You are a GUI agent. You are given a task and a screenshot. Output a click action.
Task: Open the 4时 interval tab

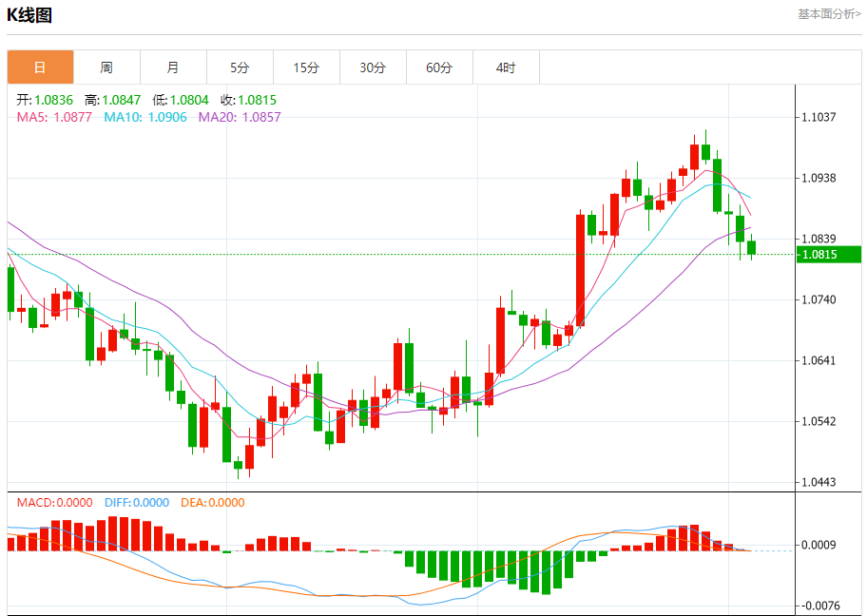point(506,67)
